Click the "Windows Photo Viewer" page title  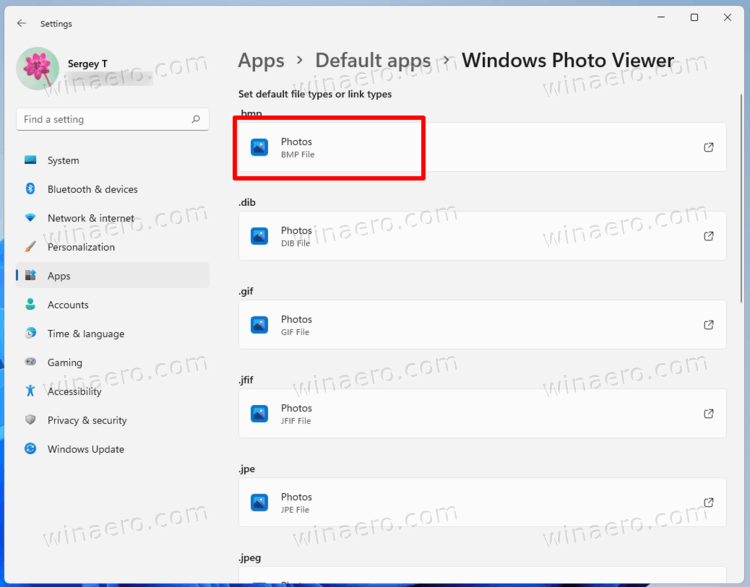(568, 61)
